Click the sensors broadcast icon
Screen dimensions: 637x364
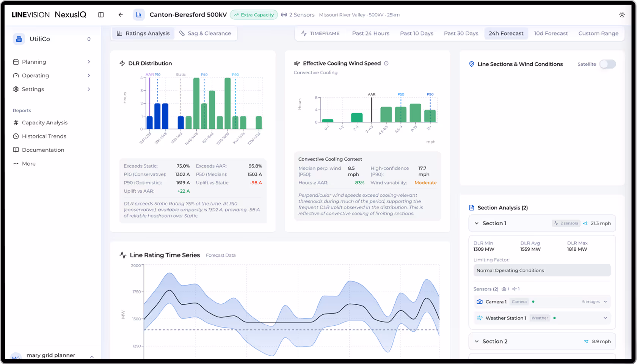pyautogui.click(x=284, y=15)
